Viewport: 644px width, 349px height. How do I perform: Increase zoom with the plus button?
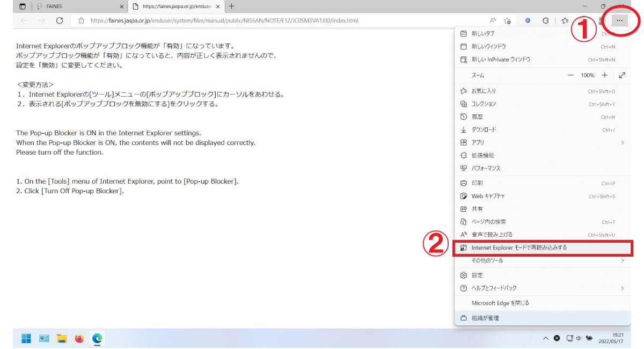tap(605, 75)
